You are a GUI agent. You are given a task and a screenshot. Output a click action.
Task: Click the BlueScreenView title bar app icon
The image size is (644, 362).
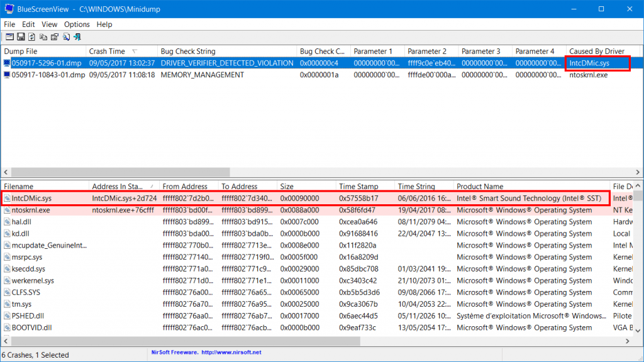(x=9, y=9)
